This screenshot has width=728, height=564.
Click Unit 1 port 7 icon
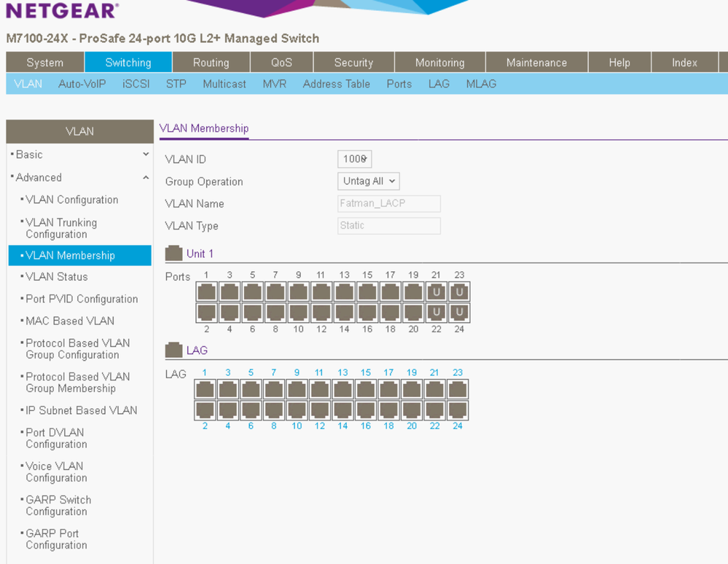(275, 292)
